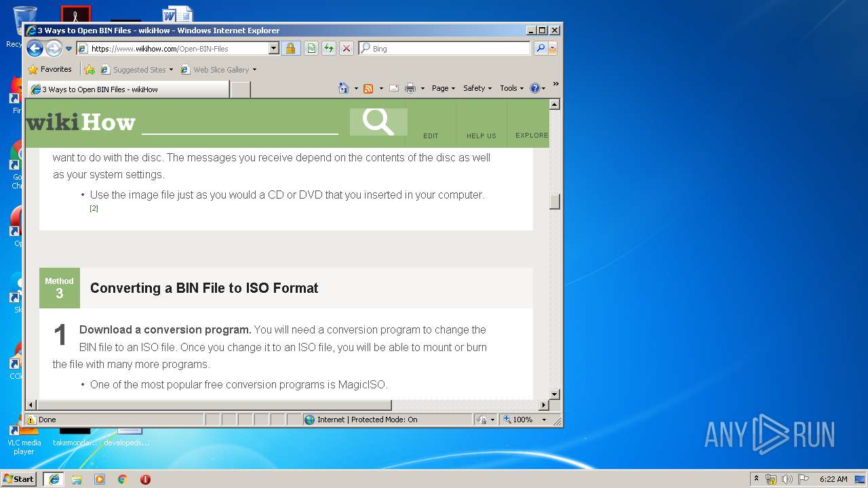Toggle the Compatibility View icon

coord(311,48)
